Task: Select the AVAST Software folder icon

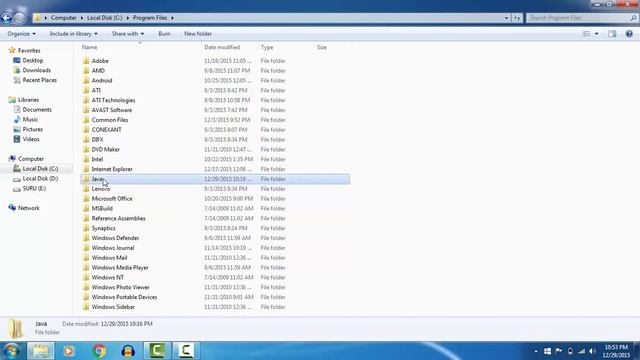Action: click(x=86, y=110)
